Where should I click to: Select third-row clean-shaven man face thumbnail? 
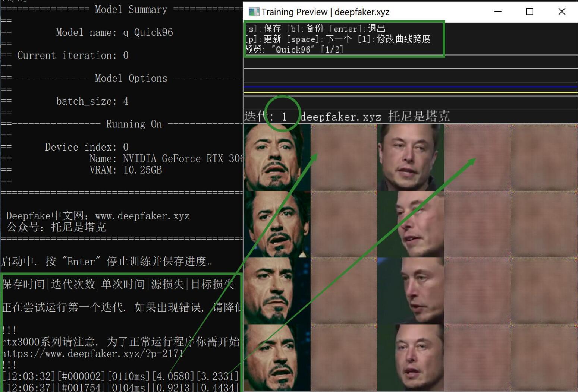point(411,291)
